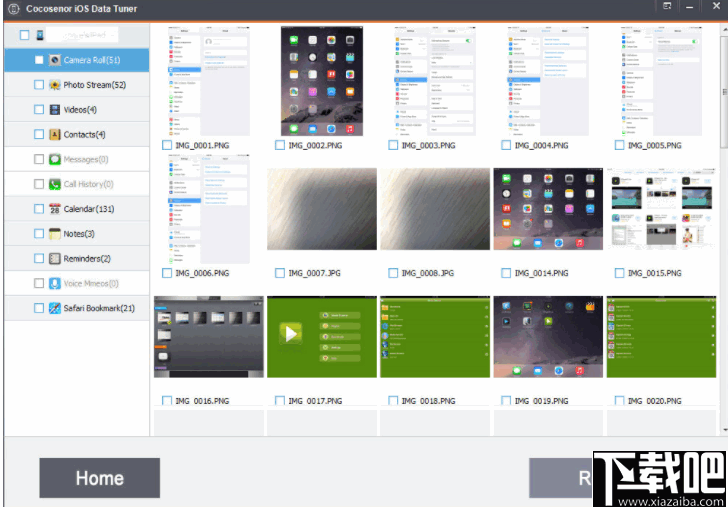Image resolution: width=728 pixels, height=507 pixels.
Task: Select the Call History(0) category
Action: (x=77, y=184)
